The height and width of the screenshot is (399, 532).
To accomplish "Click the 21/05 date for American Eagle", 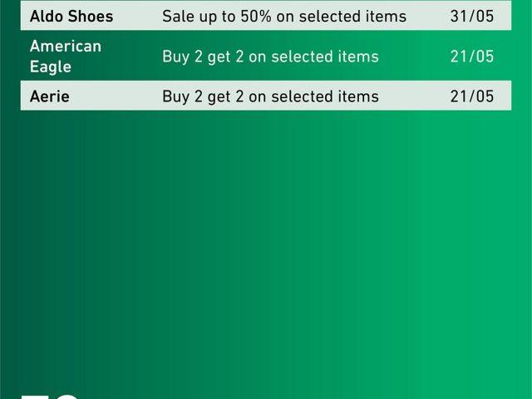I will click(471, 57).
